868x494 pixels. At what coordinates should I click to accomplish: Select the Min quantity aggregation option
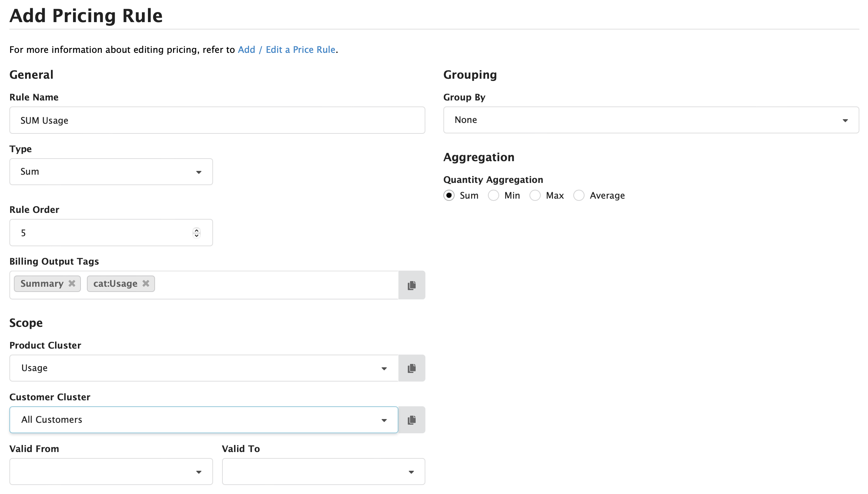[494, 195]
